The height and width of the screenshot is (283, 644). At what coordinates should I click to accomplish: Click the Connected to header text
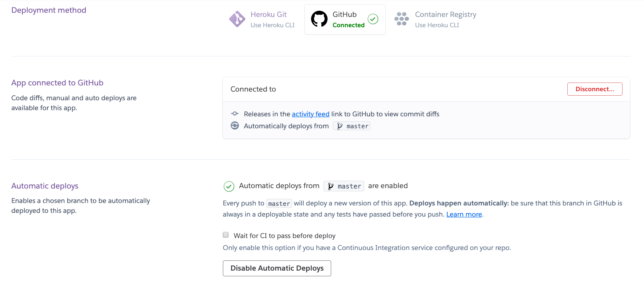[x=253, y=89]
